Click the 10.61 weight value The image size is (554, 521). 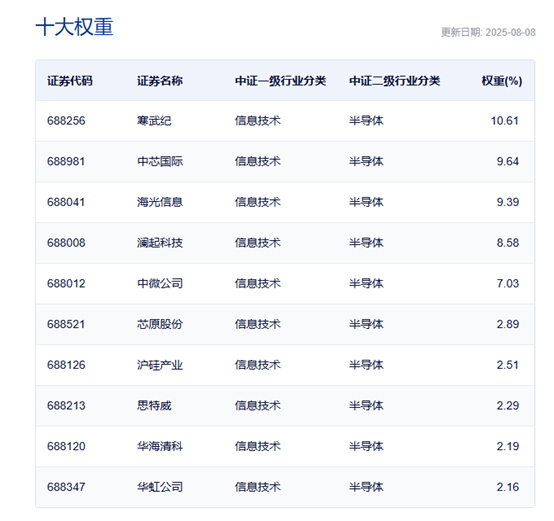click(x=505, y=121)
